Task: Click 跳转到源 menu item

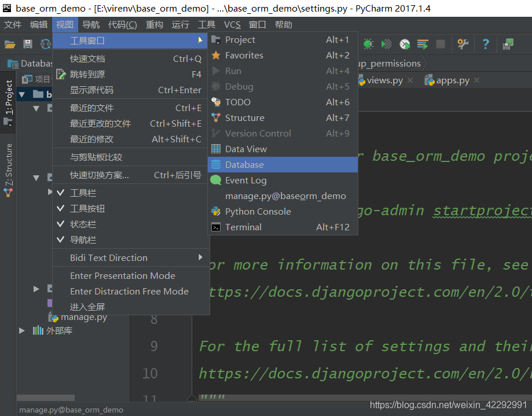Action: tap(131, 74)
